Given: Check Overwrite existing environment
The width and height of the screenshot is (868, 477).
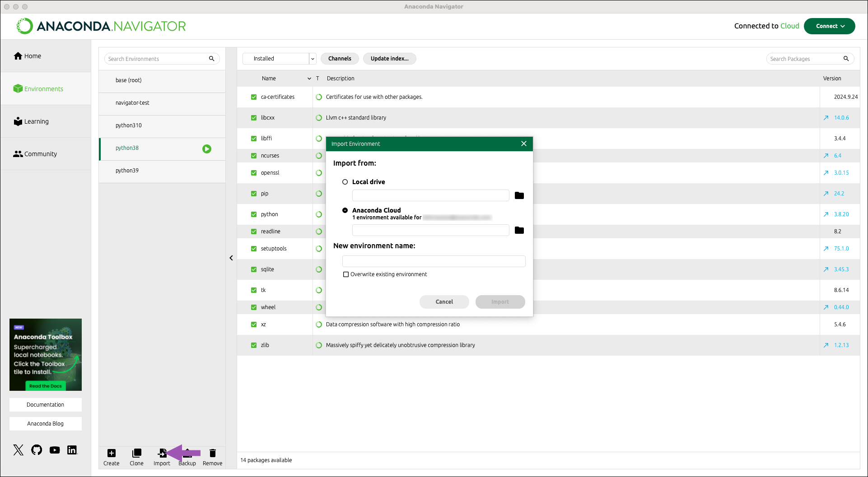Looking at the screenshot, I should (x=346, y=274).
